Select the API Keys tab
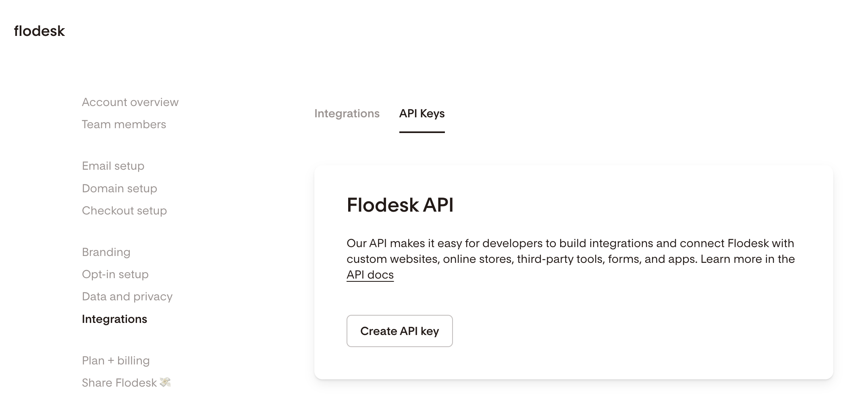The image size is (868, 412). 422,114
